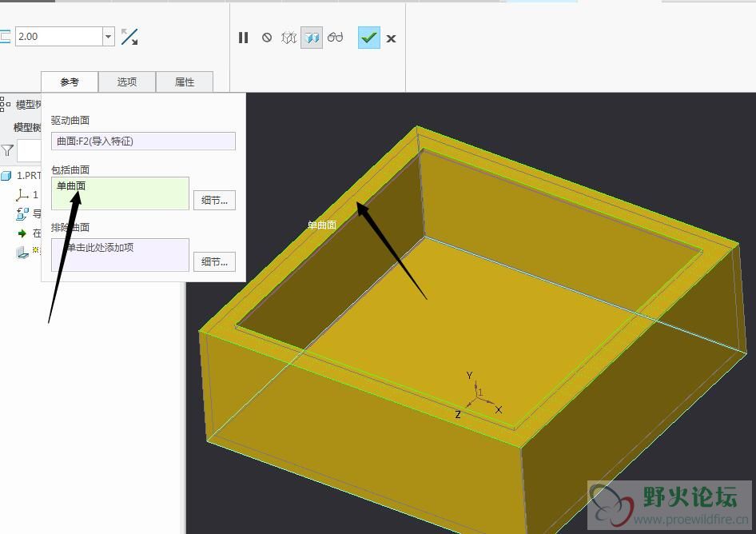Pause the current feature tool
Viewport: 756px width, 534px height.
tap(244, 38)
